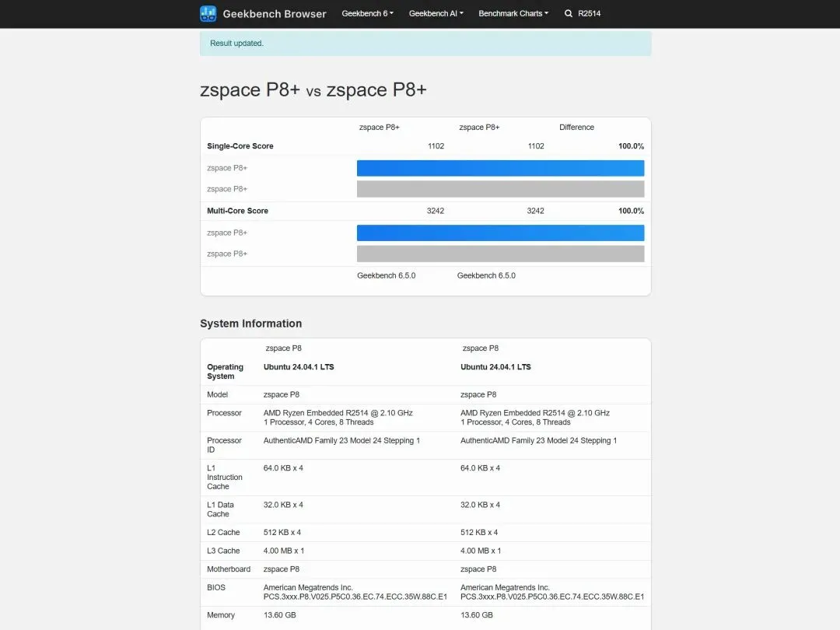Click the page title zspace P8+ vs zspace P8+
Image resolution: width=840 pixels, height=630 pixels.
(x=313, y=89)
